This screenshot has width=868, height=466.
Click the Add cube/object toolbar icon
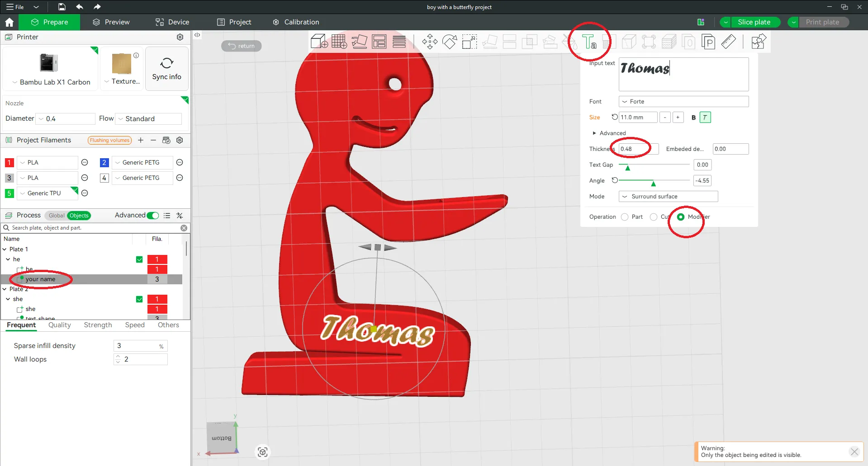[319, 42]
